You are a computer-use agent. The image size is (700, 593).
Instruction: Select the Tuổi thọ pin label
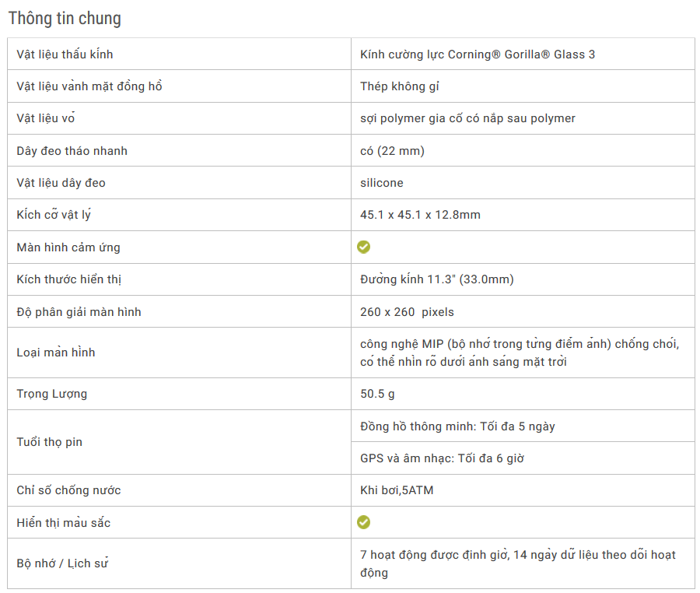pyautogui.click(x=50, y=442)
